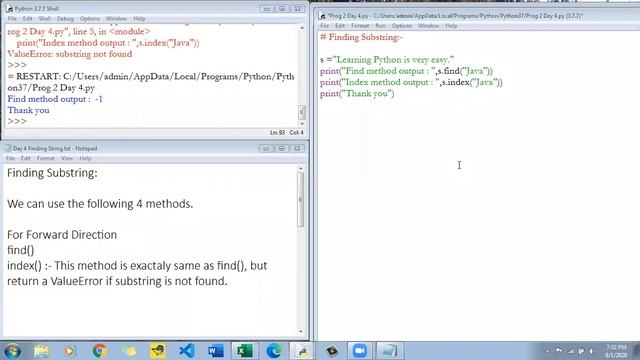Show hidden system tray icons
The height and width of the screenshot is (360, 640).
(547, 351)
